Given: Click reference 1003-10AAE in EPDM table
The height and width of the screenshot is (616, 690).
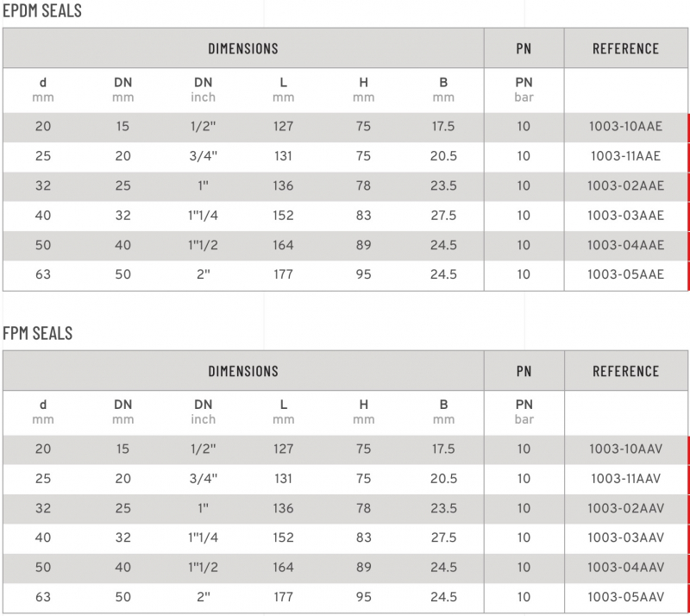Looking at the screenshot, I should click(625, 126).
